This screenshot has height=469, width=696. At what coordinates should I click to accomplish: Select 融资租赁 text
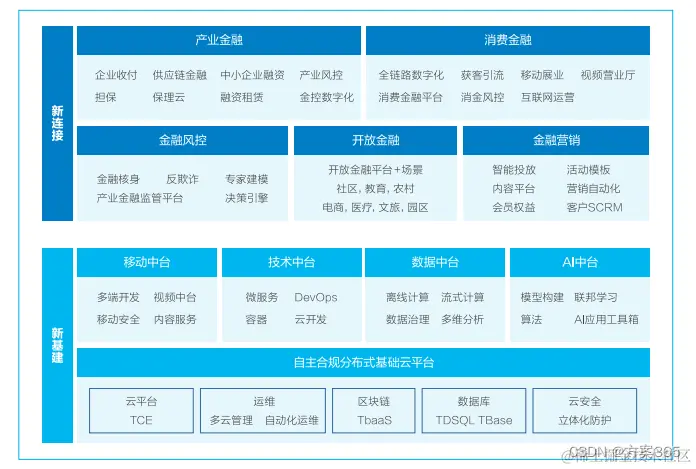coord(242,97)
